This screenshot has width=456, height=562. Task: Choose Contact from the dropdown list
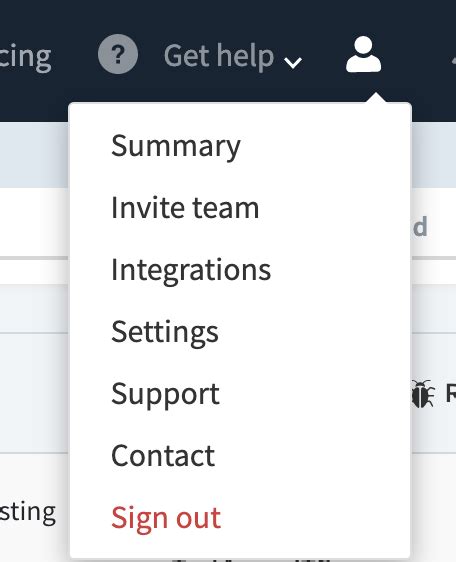[x=163, y=456]
